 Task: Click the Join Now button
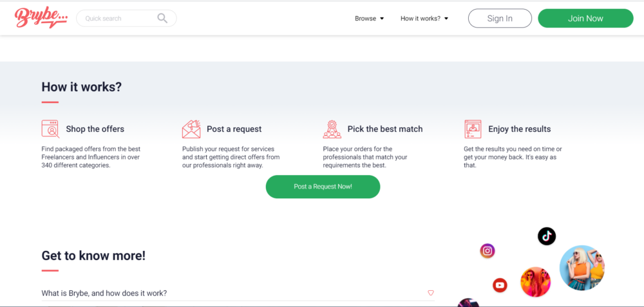pyautogui.click(x=585, y=19)
